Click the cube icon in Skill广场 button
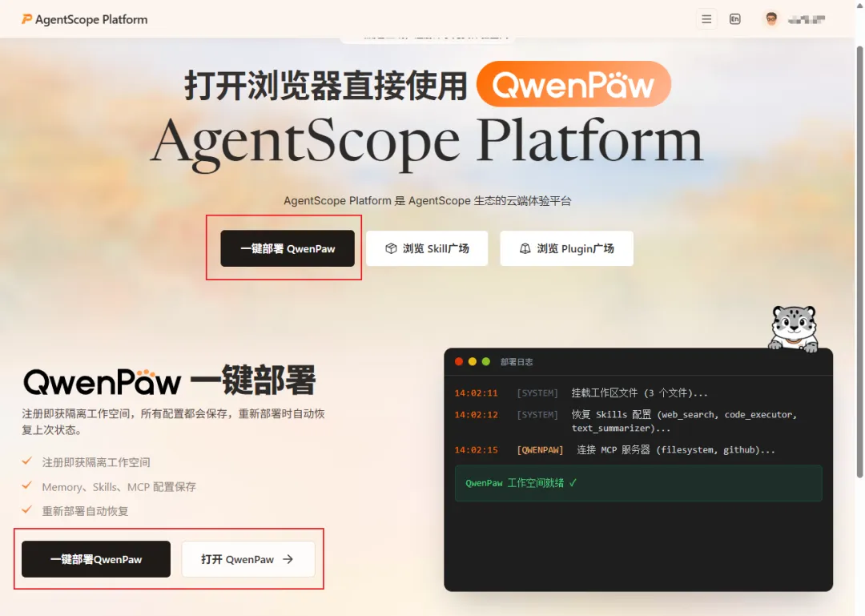Image resolution: width=865 pixels, height=616 pixels. point(391,248)
